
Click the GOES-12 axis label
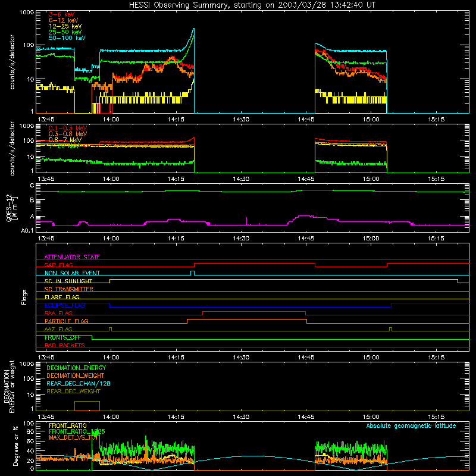click(x=11, y=208)
